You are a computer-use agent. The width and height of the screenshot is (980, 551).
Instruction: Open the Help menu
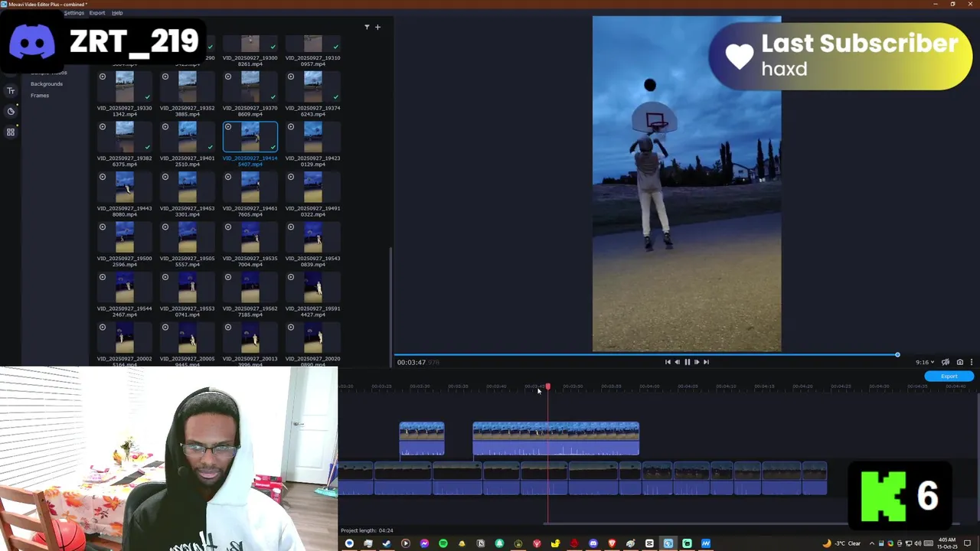pos(117,13)
